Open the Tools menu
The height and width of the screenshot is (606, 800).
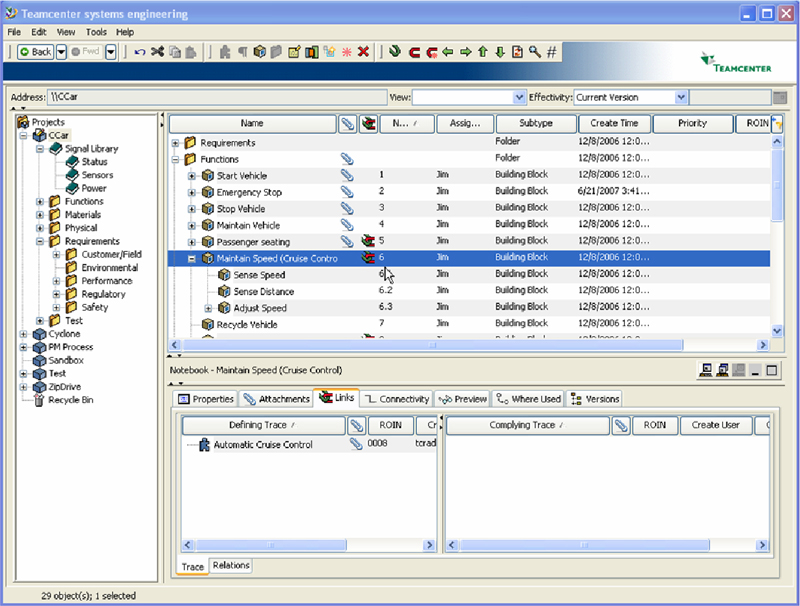pos(96,32)
